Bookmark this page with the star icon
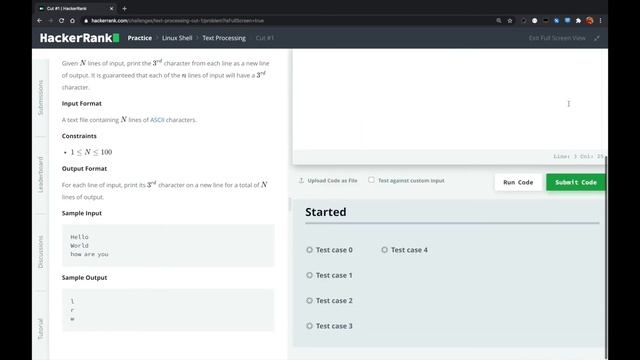 510,20
